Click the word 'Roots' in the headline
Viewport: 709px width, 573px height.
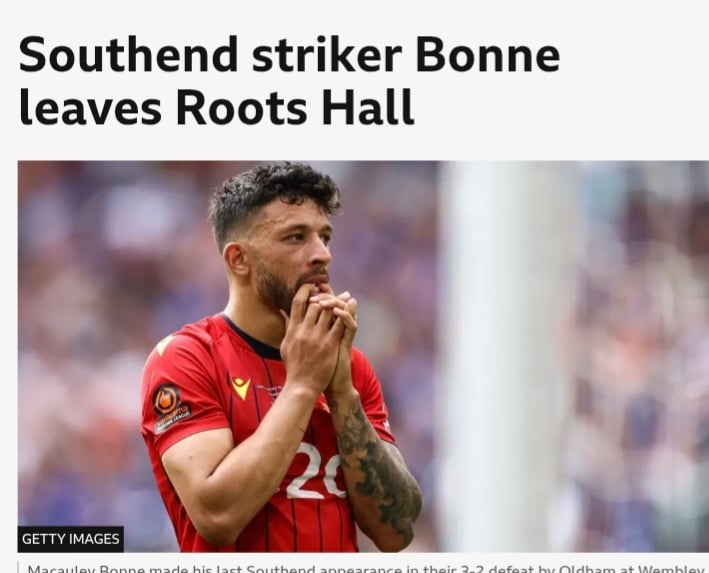[x=241, y=108]
